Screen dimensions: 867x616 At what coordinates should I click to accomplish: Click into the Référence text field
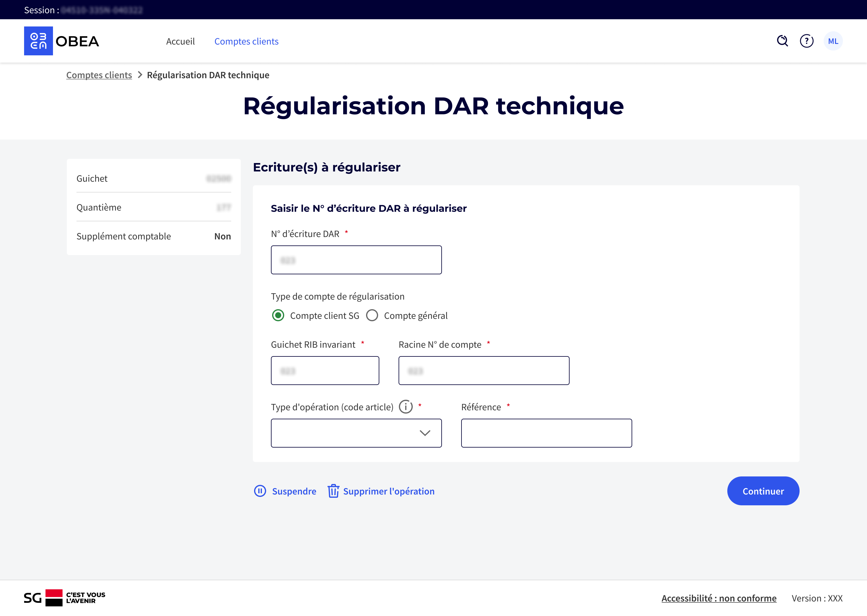[x=546, y=433]
